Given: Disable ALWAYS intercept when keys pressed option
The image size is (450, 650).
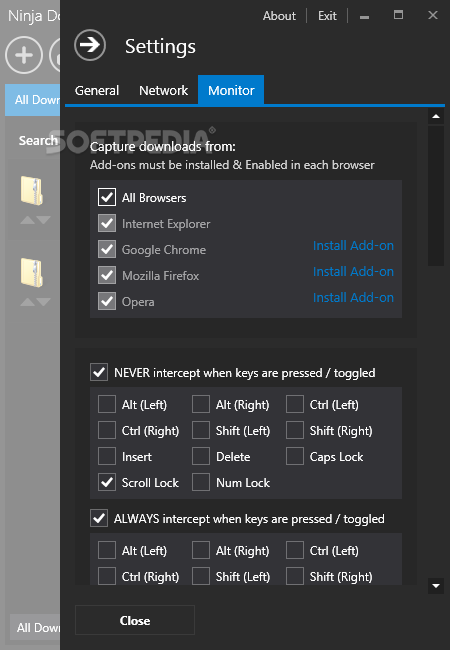Looking at the screenshot, I should click(99, 518).
